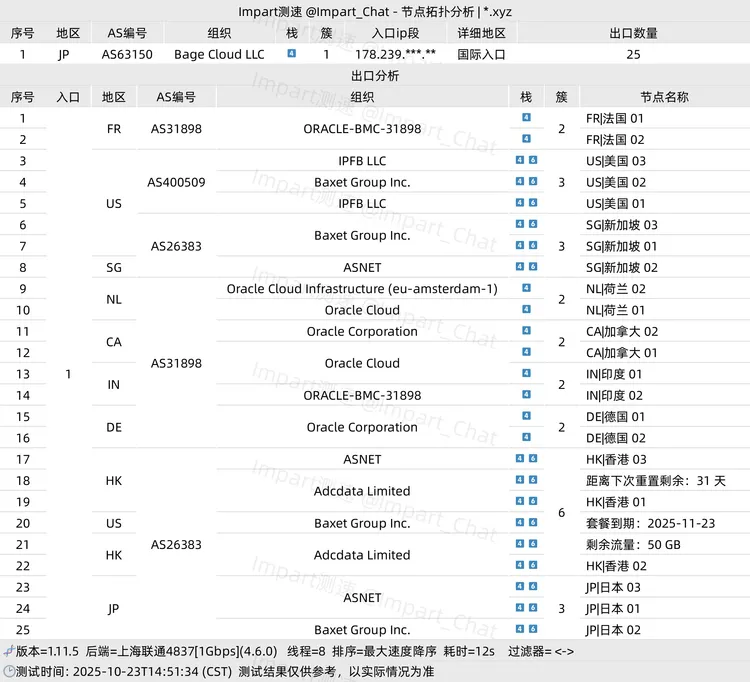Click the clock icon beside 测试时间
Viewport: 750px width, 682px height.
pos(8,672)
